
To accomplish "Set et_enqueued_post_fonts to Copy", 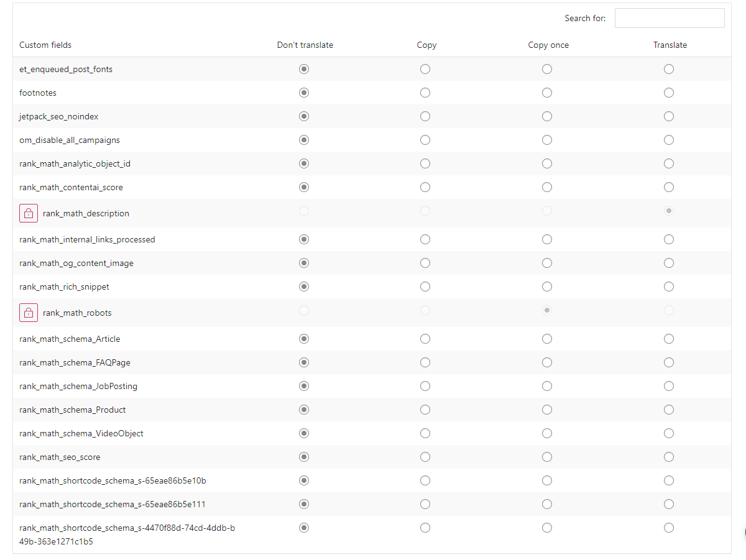I will pyautogui.click(x=425, y=69).
